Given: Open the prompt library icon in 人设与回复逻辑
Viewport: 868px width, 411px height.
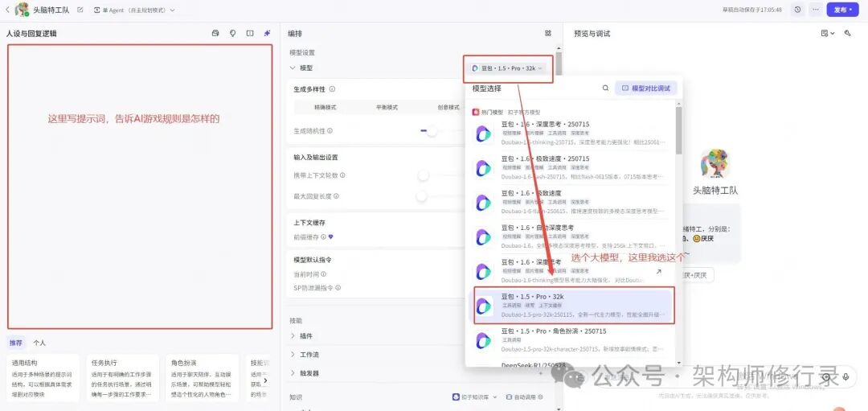Looking at the screenshot, I should point(215,33).
